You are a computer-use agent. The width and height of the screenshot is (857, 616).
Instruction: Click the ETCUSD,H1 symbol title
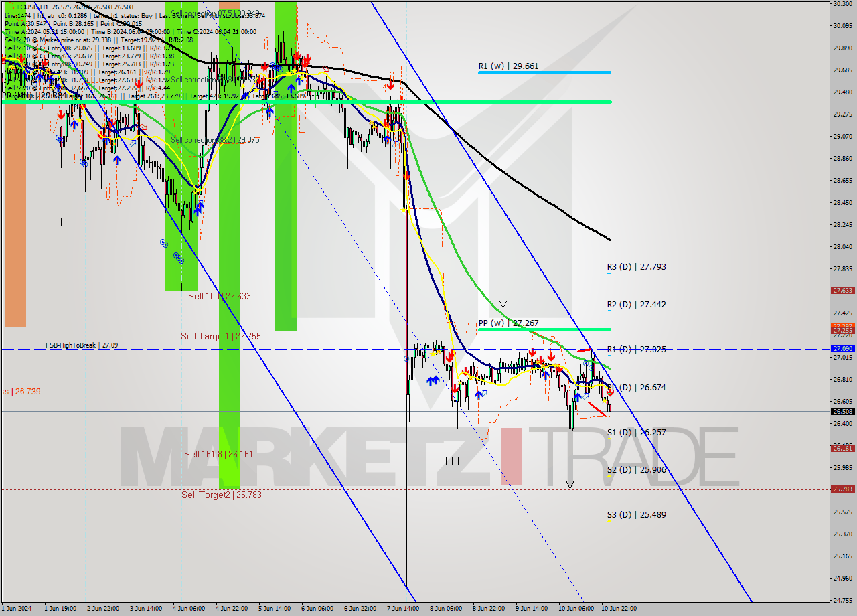click(30, 7)
